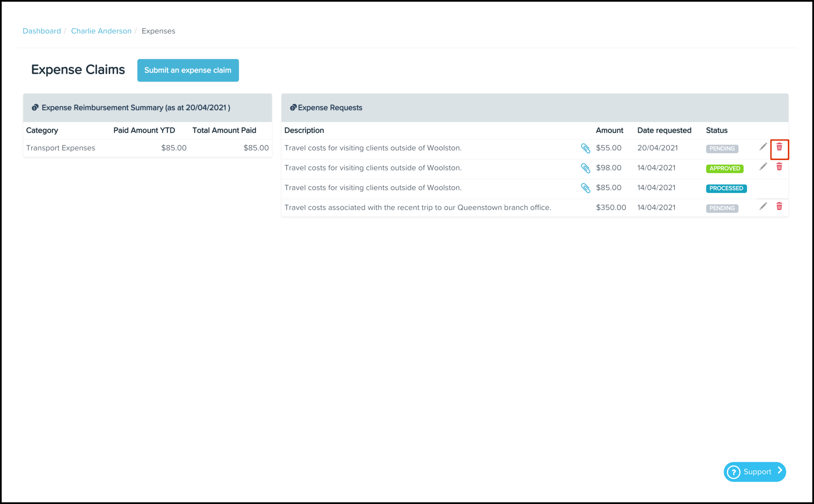
Task: Select the Transport Expenses category row
Action: tap(60, 148)
